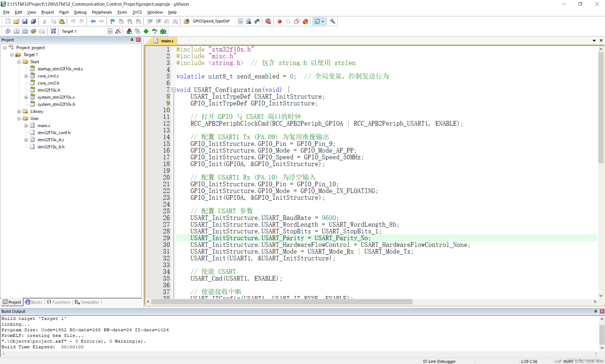Close the Project panel
The image size is (605, 364).
[138, 40]
